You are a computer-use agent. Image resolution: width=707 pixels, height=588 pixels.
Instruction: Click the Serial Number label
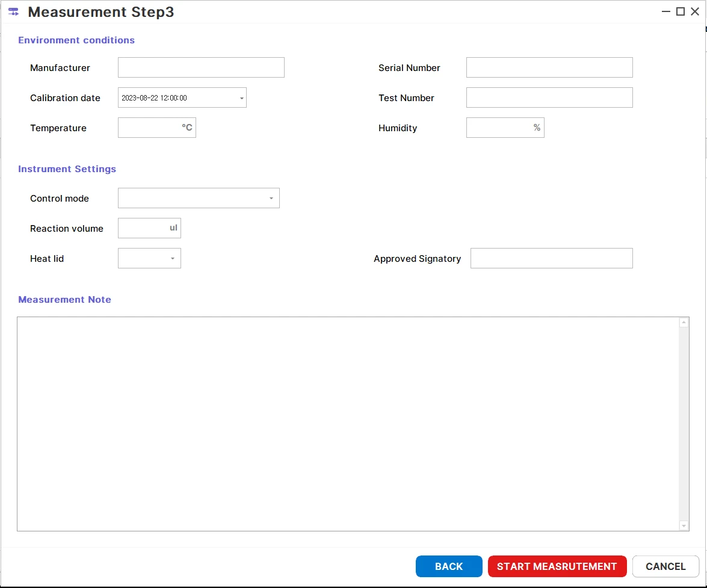pos(409,67)
